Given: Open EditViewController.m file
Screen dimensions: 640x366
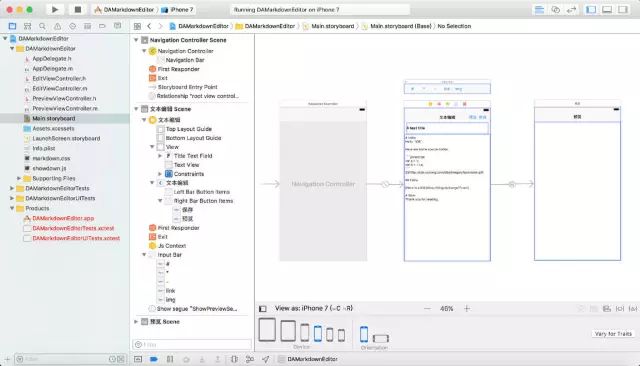Looking at the screenshot, I should (x=59, y=89).
